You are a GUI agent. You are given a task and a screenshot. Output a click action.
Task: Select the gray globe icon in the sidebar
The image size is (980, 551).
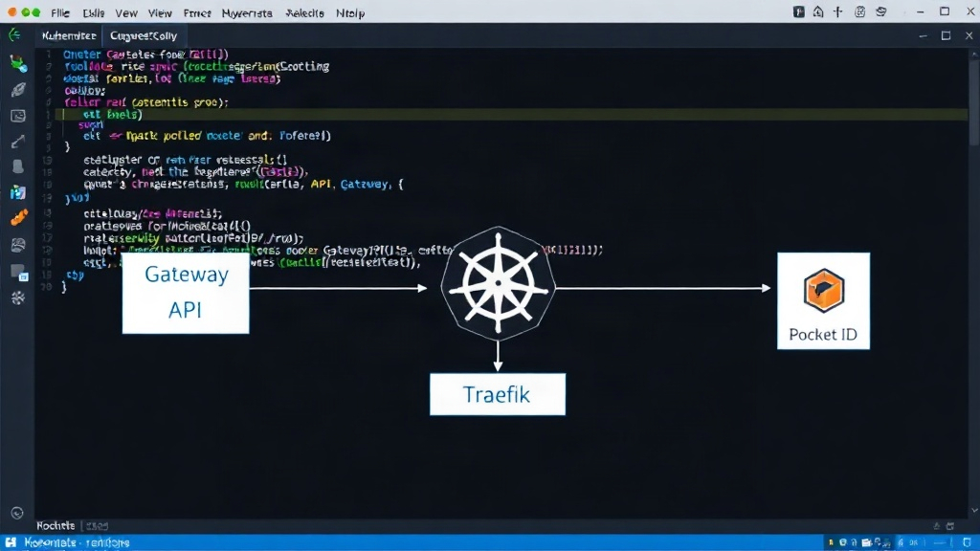pos(18,245)
